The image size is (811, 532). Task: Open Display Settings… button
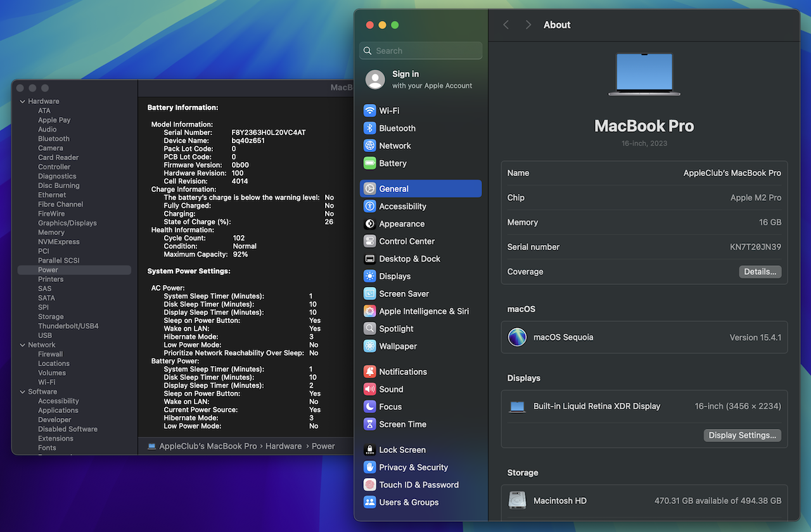pos(743,435)
